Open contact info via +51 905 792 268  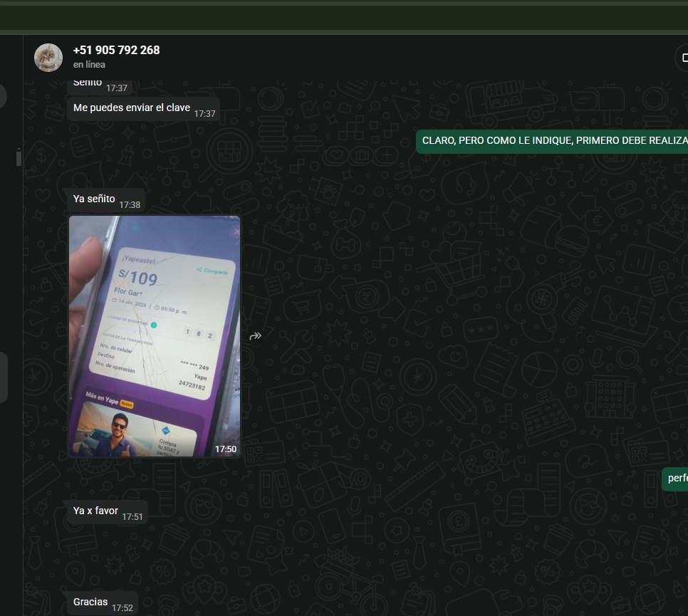[116, 50]
